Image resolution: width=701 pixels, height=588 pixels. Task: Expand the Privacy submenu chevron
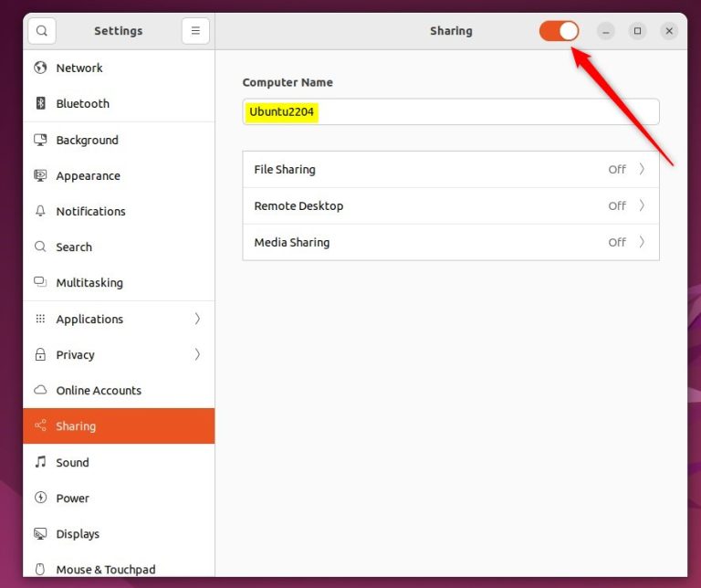[x=197, y=354]
